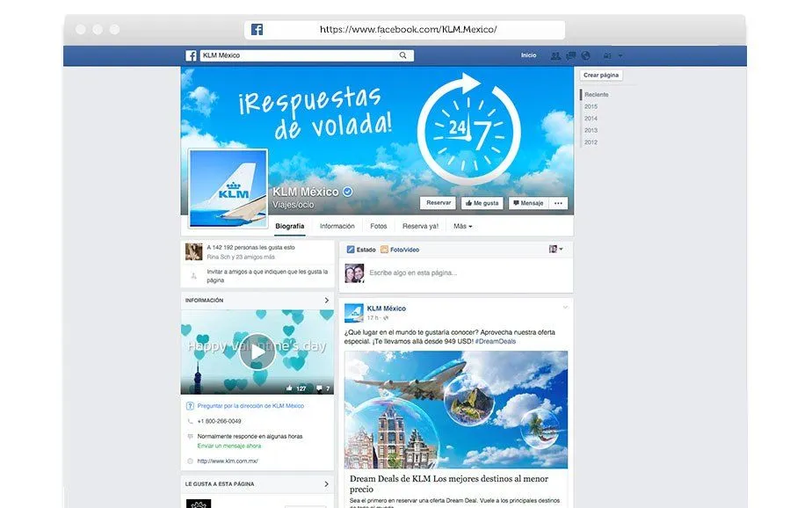Click the website globe icon near klm.com.mx

pos(190,461)
